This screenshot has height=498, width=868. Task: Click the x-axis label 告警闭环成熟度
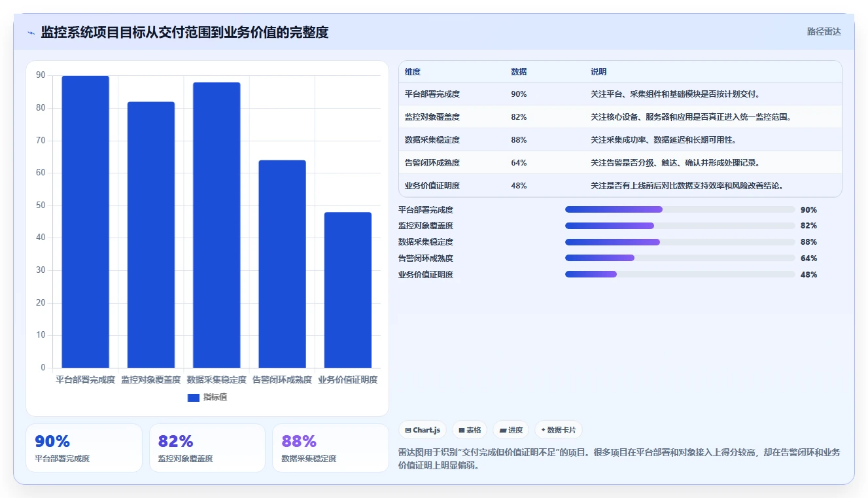coord(282,380)
